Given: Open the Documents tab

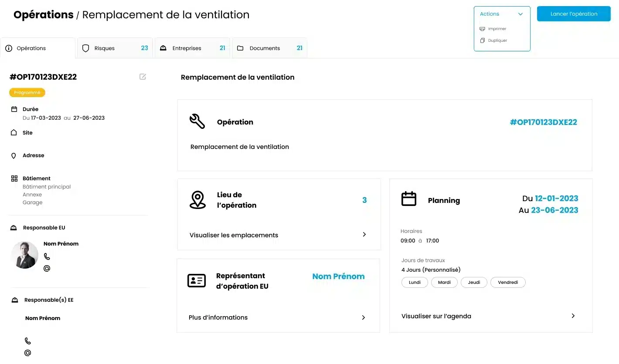Looking at the screenshot, I should [x=269, y=48].
